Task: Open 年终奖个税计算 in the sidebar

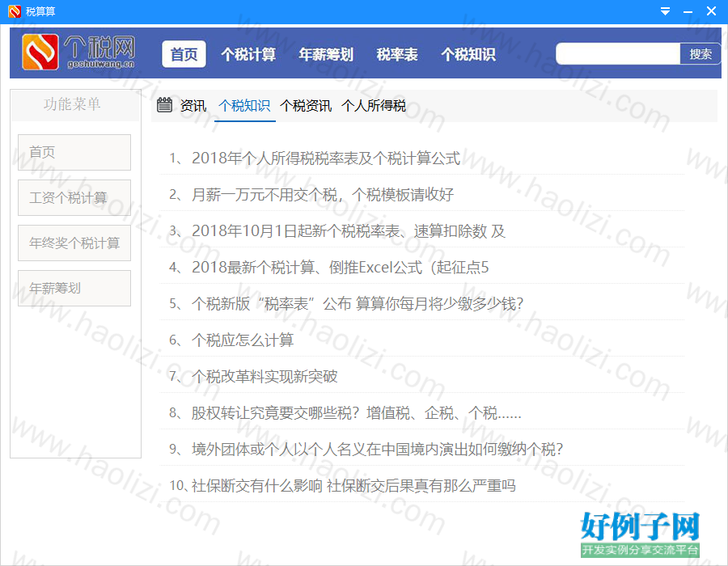Action: click(74, 243)
